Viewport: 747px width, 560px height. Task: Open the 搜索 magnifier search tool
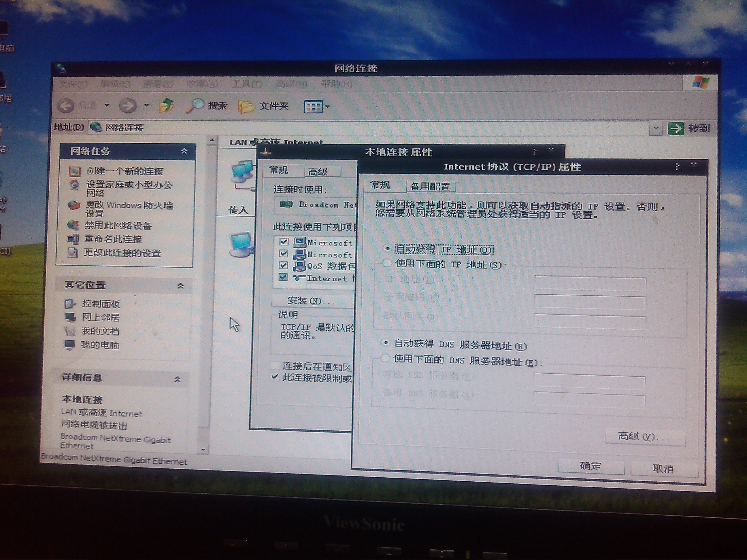point(195,106)
